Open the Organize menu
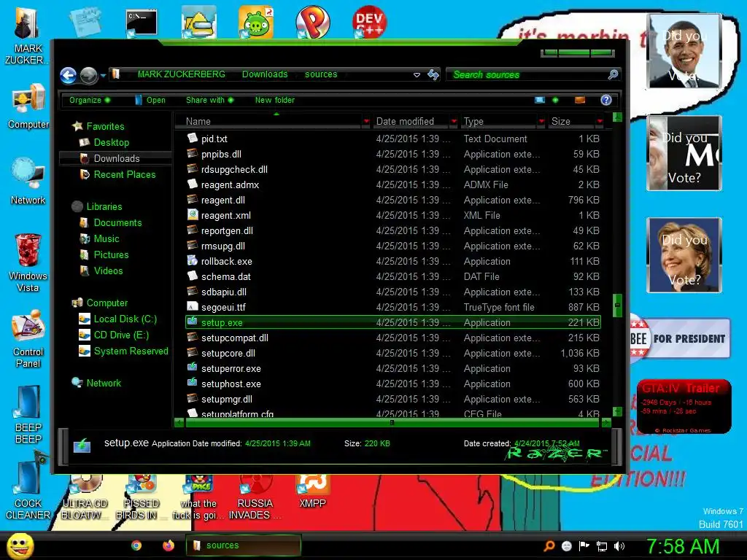The image size is (747, 560). coord(90,100)
